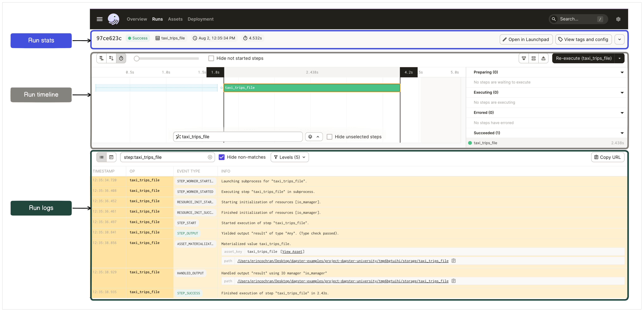The height and width of the screenshot is (312, 644).
Task: Select the green taxi_trips_file timeline bar
Action: point(312,88)
